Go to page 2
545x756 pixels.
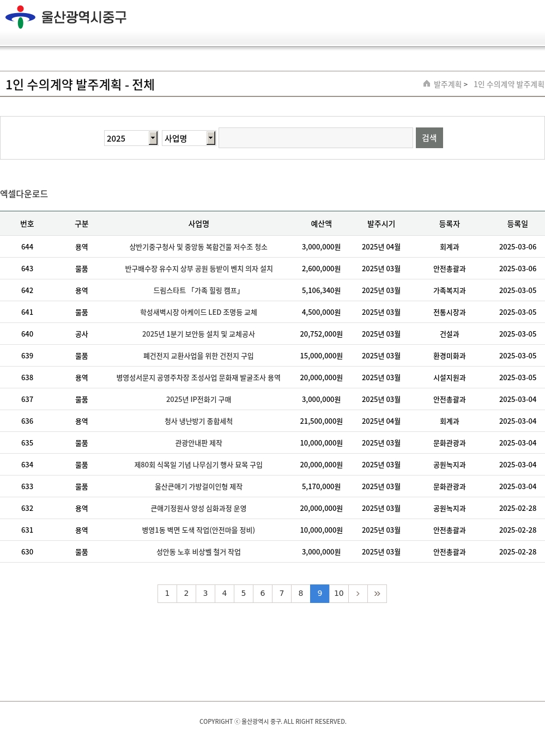186,594
